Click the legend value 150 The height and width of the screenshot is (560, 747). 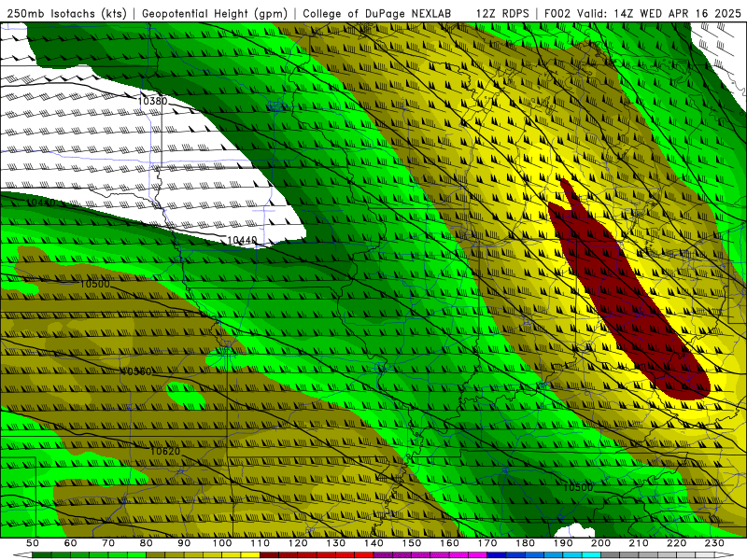[x=412, y=543]
